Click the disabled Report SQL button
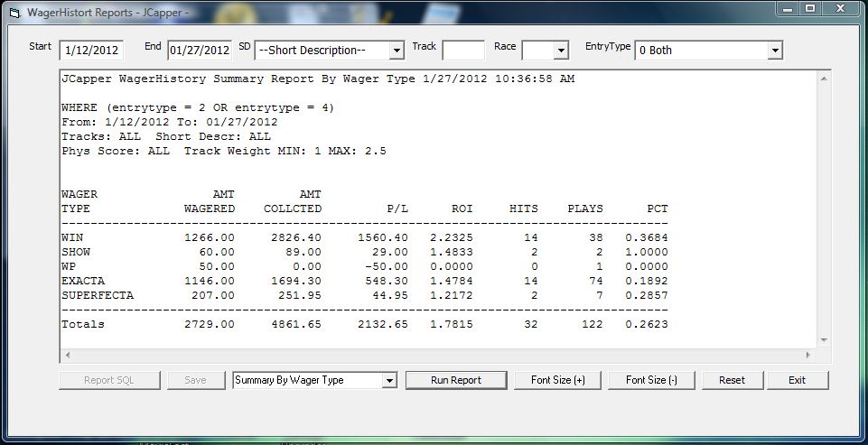This screenshot has height=445, width=868. tap(109, 380)
